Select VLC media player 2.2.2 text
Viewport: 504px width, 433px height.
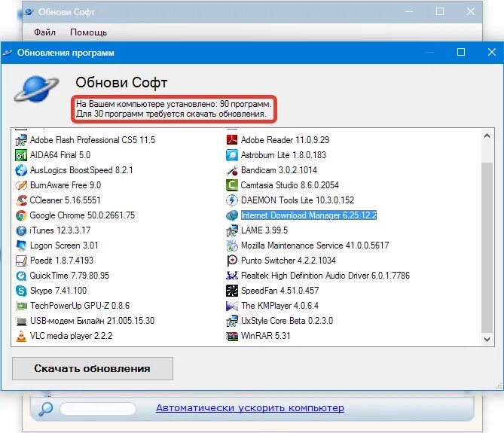point(72,336)
